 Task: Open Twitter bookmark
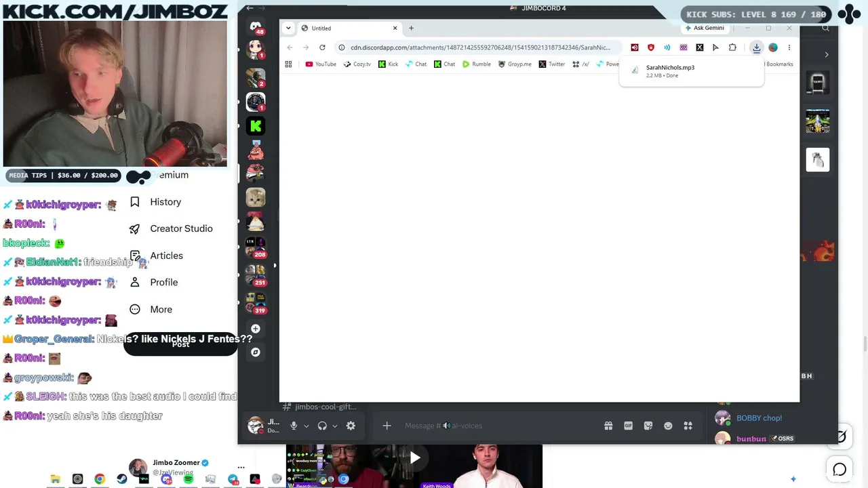click(x=552, y=64)
